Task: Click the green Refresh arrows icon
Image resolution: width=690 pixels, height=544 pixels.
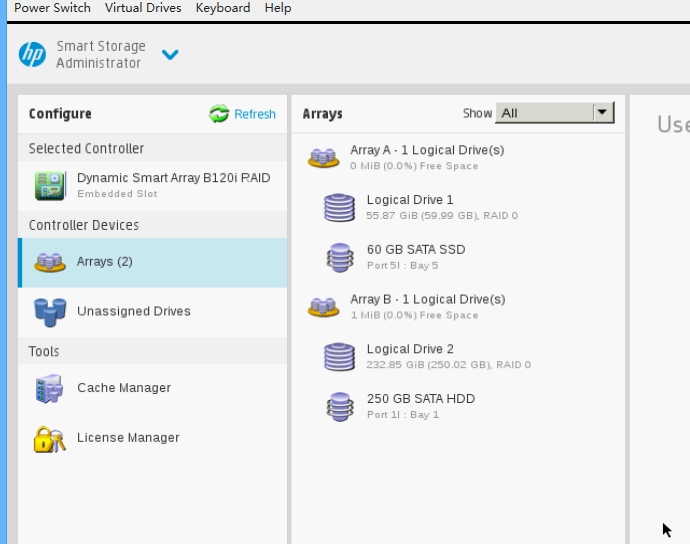Action: [x=219, y=114]
